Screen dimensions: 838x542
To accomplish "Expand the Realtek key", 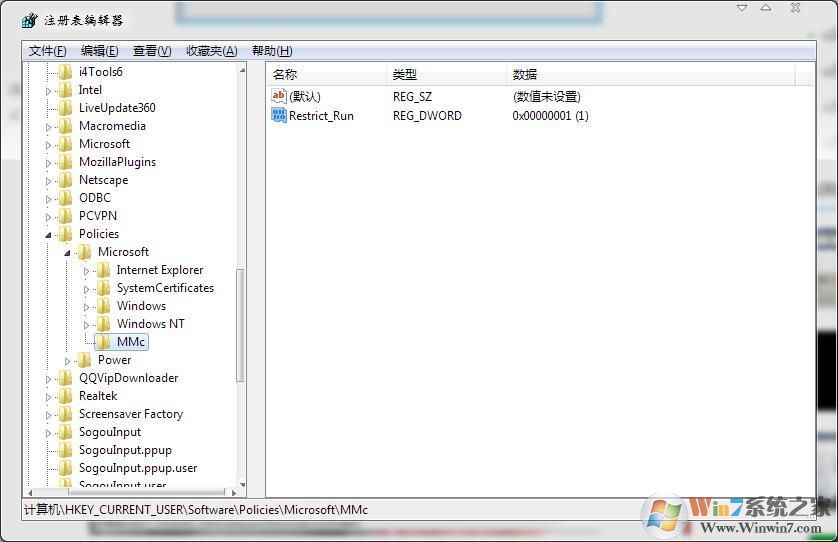I will pos(48,397).
